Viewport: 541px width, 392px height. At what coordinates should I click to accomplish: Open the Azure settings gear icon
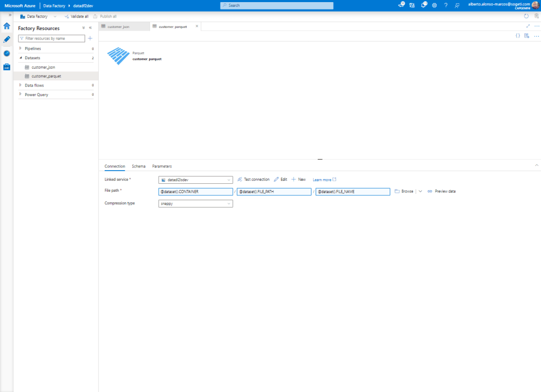point(434,5)
